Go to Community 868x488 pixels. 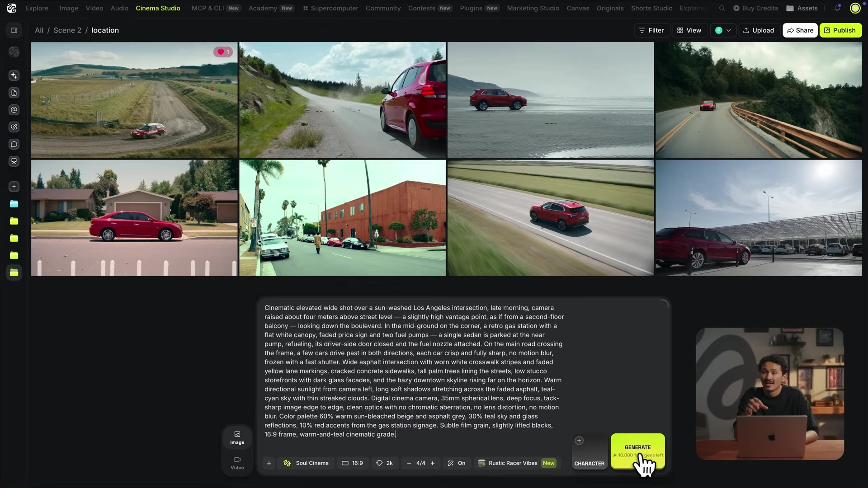(x=383, y=8)
